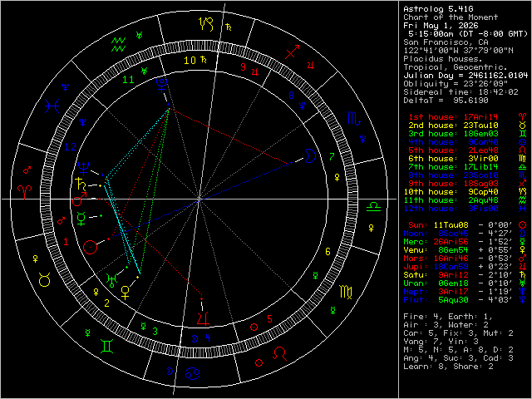The height and width of the screenshot is (399, 532).
Task: Click house number 11 in the wheel
Action: [x=128, y=80]
